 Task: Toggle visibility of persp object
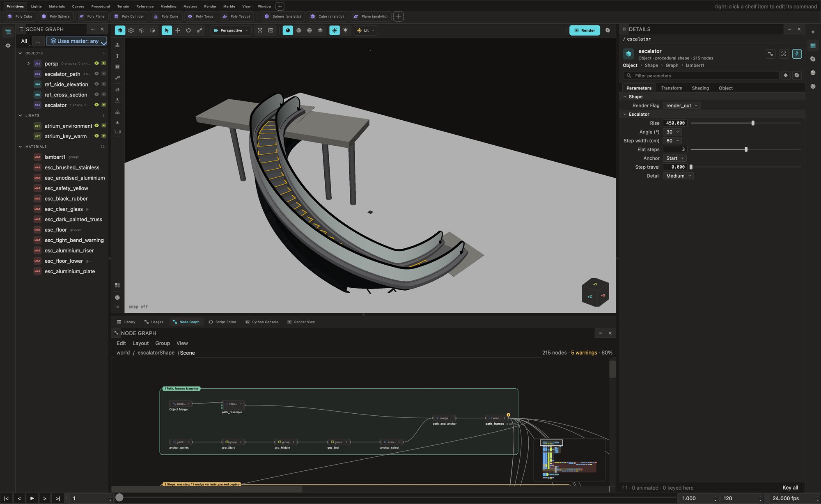pyautogui.click(x=96, y=63)
